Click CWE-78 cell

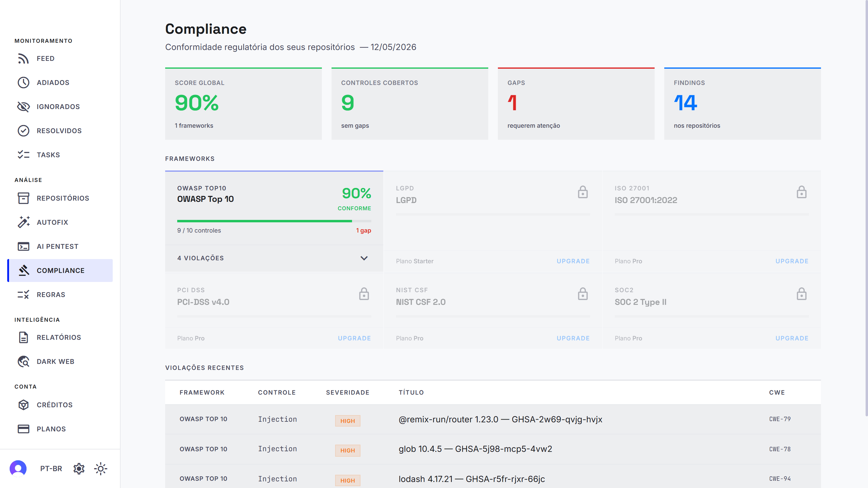pos(780,449)
